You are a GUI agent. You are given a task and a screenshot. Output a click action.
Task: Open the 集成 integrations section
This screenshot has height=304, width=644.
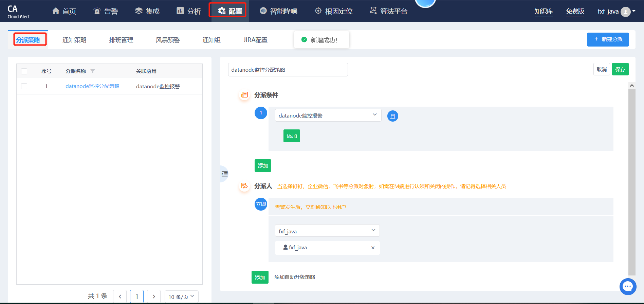[147, 11]
